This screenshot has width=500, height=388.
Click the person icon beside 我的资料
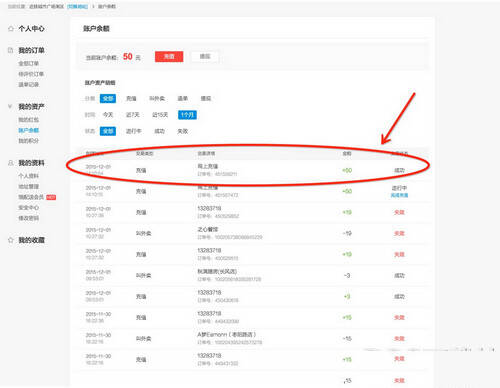[11, 163]
